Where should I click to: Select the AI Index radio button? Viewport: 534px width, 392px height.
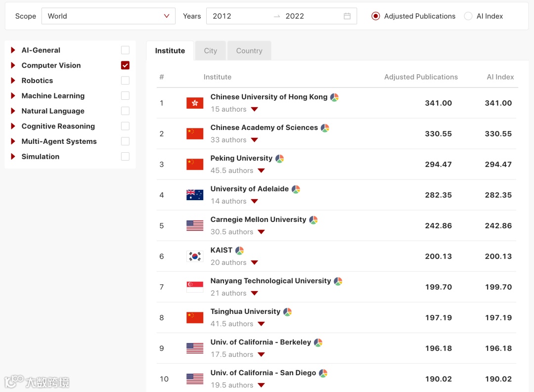point(468,16)
